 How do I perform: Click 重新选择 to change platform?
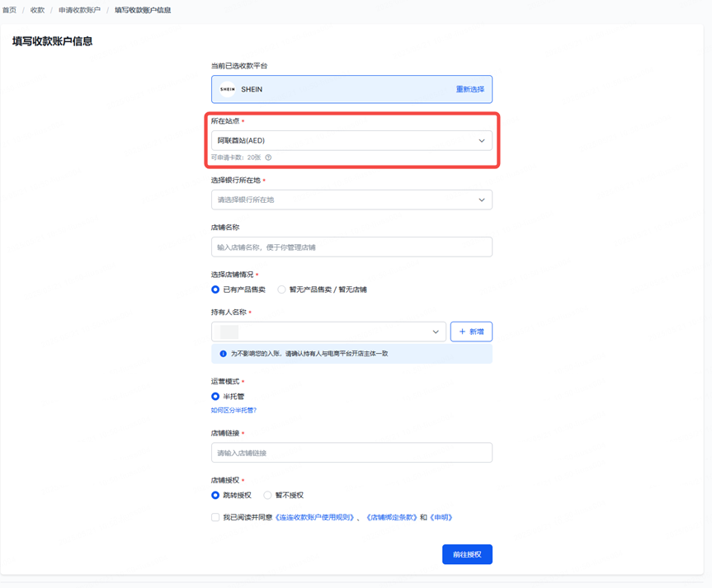pyautogui.click(x=470, y=89)
